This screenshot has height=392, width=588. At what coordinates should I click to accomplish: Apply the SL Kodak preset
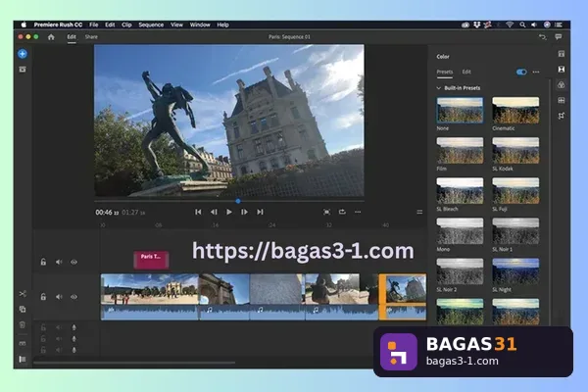(x=515, y=150)
